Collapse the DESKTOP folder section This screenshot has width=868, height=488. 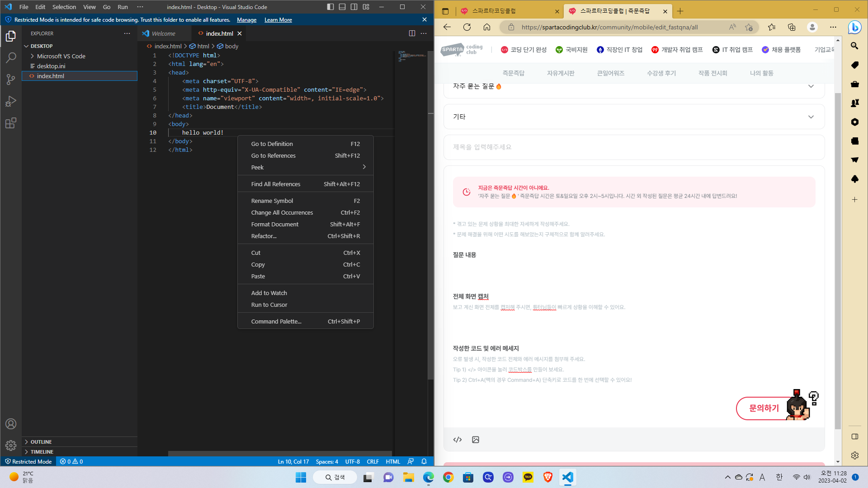pyautogui.click(x=80, y=46)
